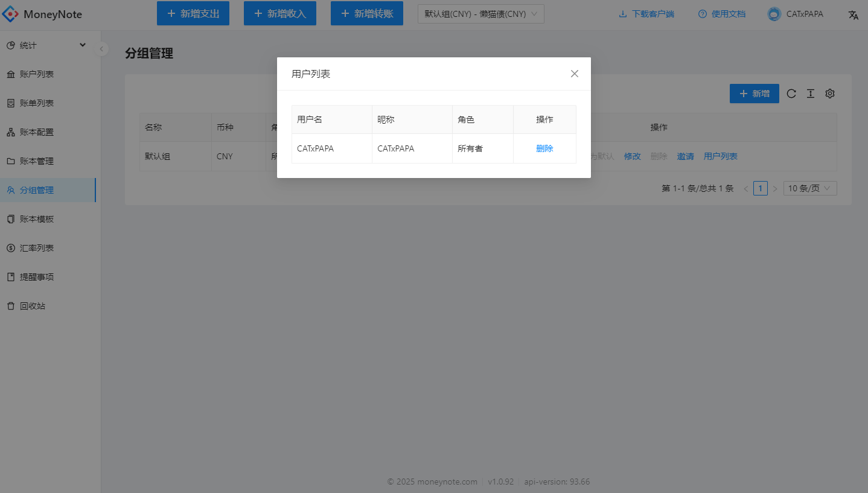
Task: Open the 默认组(CNY) account book dropdown
Action: pos(481,14)
